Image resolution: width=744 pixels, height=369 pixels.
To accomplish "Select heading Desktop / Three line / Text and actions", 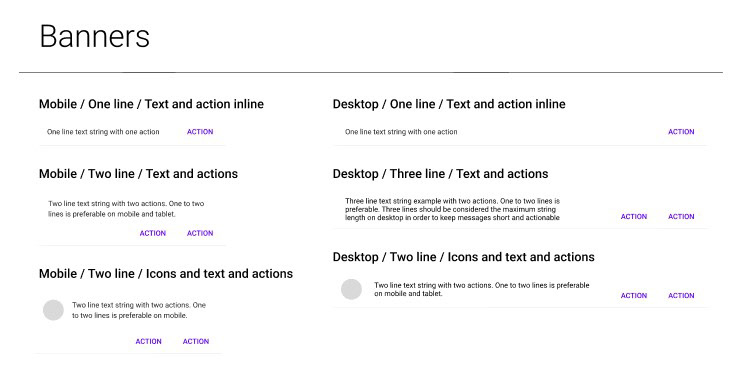I will 440,174.
